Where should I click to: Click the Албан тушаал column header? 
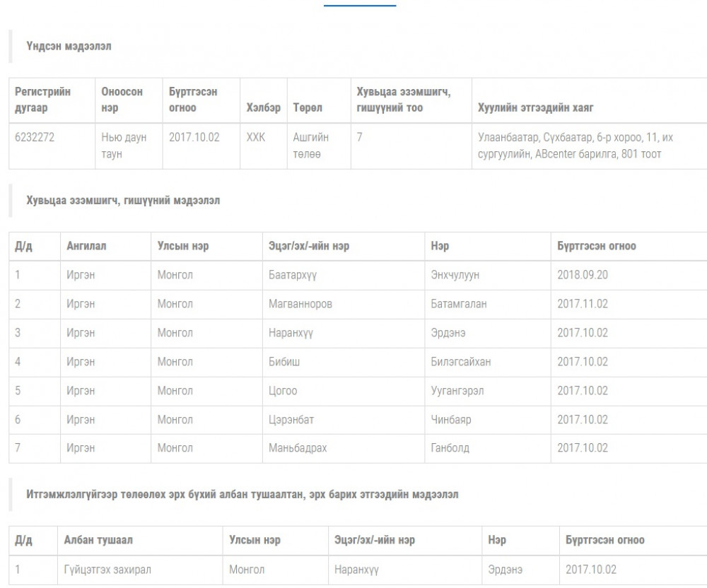coord(98,540)
